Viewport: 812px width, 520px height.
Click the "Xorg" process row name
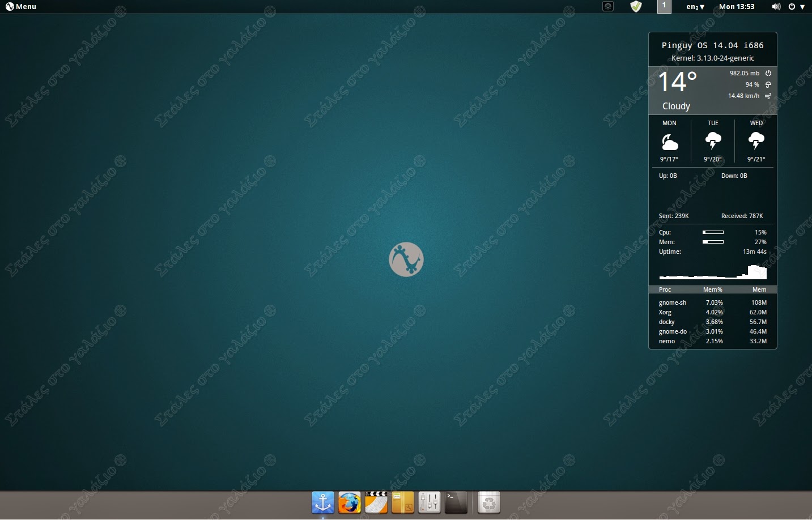tap(665, 312)
